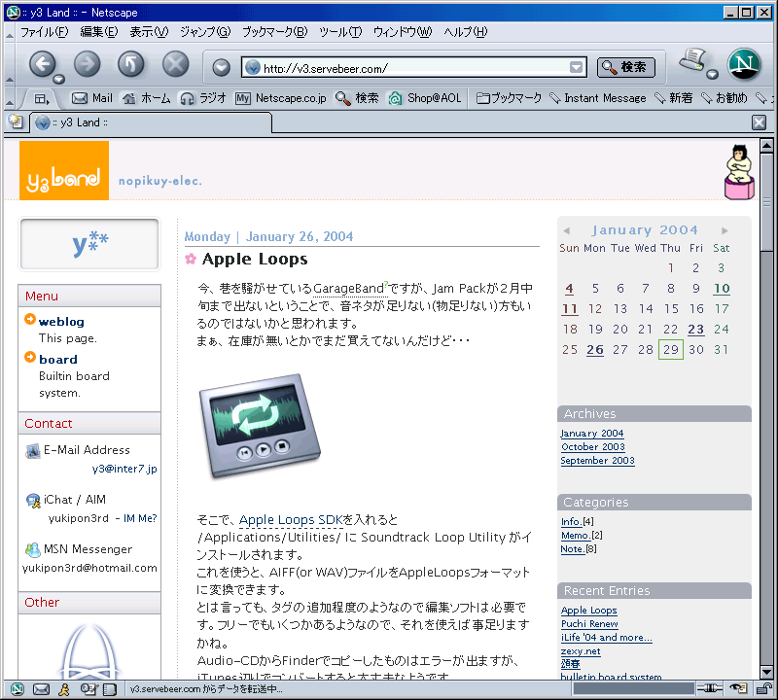The height and width of the screenshot is (700, 778).
Task: Select calendar date 23
Action: (695, 330)
